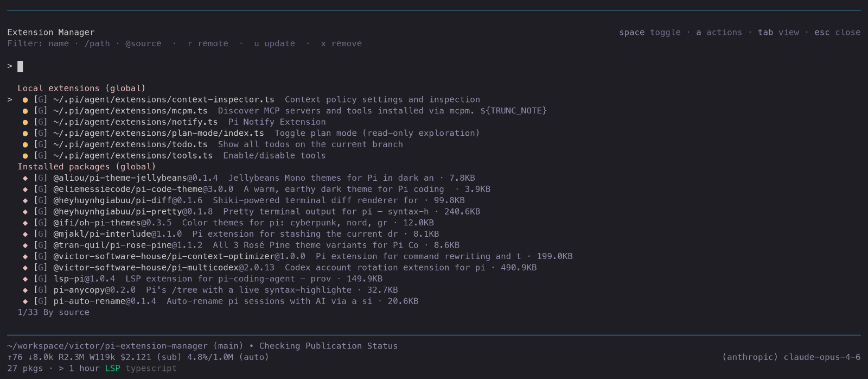The height and width of the screenshot is (379, 868).
Task: Select lsp-pi@1.0.4 package name
Action: pyautogui.click(x=84, y=279)
